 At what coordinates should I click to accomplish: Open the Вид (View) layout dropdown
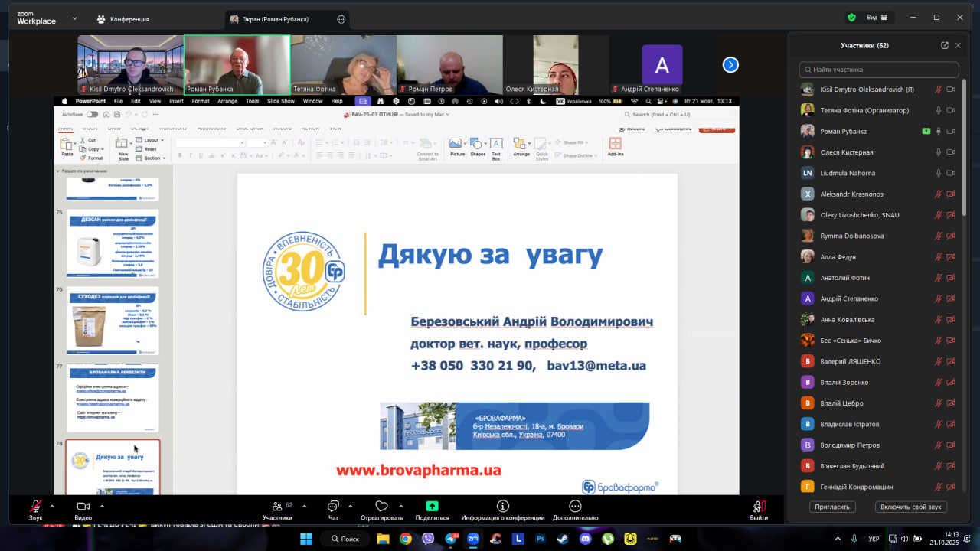pyautogui.click(x=877, y=18)
